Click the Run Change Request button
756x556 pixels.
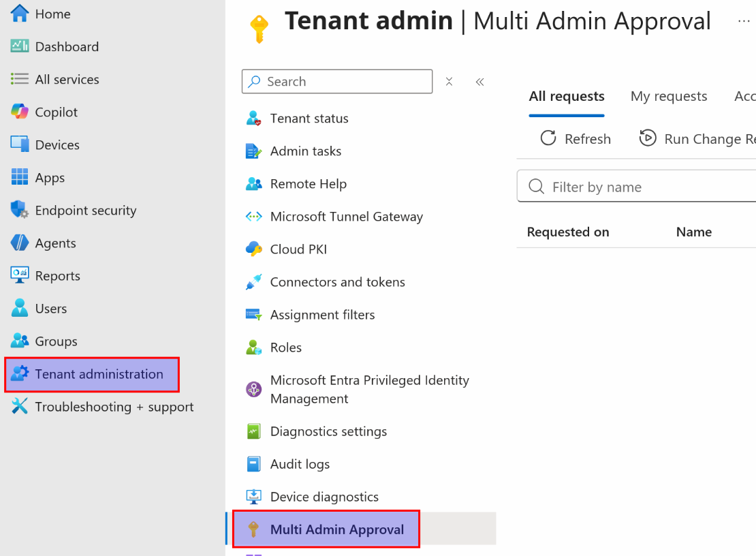(697, 139)
